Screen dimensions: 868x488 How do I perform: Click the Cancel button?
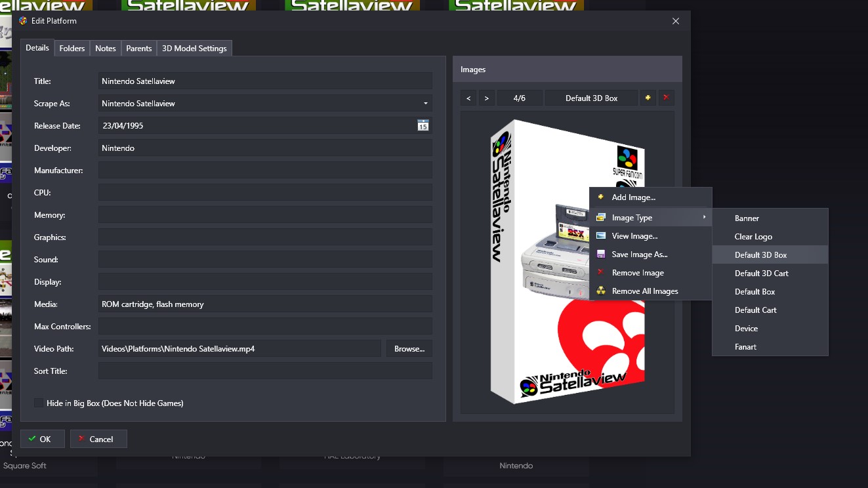[x=98, y=439]
